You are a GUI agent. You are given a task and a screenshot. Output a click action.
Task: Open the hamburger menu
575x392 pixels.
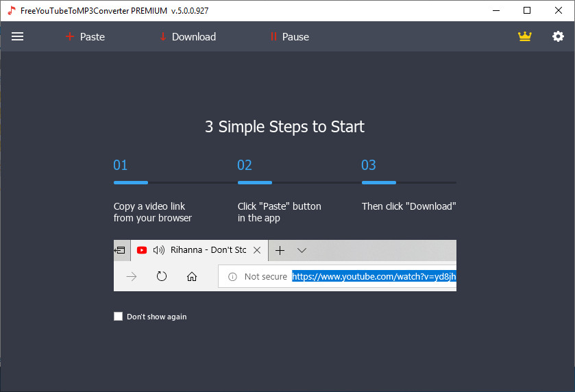(17, 36)
